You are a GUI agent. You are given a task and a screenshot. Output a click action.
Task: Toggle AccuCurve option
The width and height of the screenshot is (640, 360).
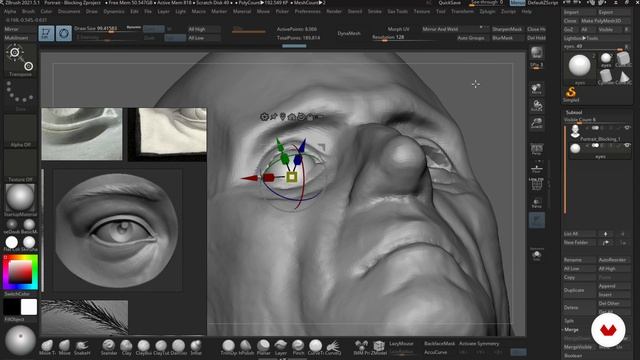pos(435,352)
